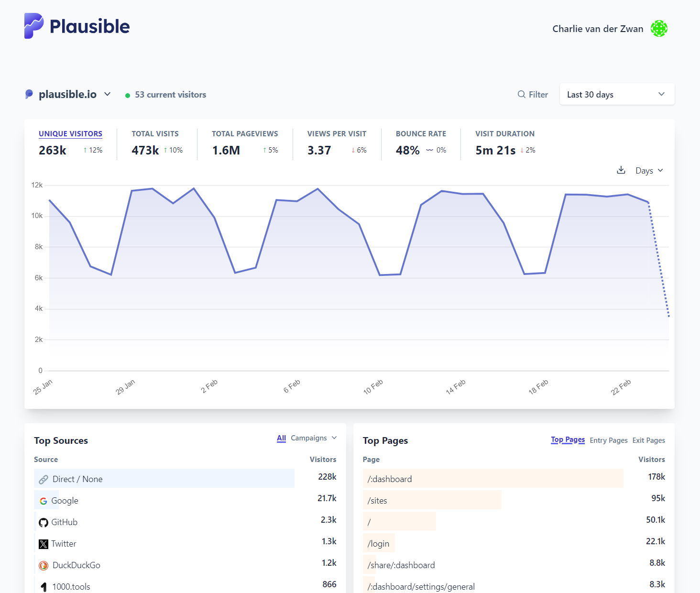Click the Plausible logo icon
Image resolution: width=700 pixels, height=593 pixels.
(x=34, y=26)
